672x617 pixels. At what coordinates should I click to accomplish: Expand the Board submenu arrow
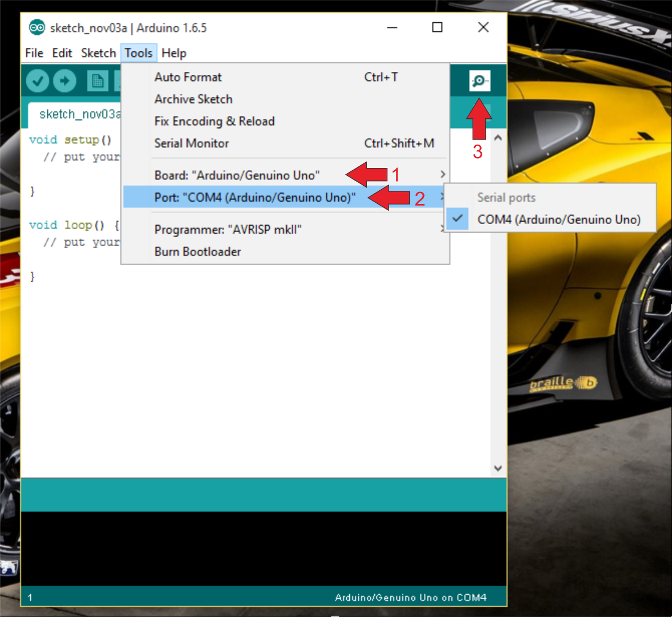pos(442,175)
